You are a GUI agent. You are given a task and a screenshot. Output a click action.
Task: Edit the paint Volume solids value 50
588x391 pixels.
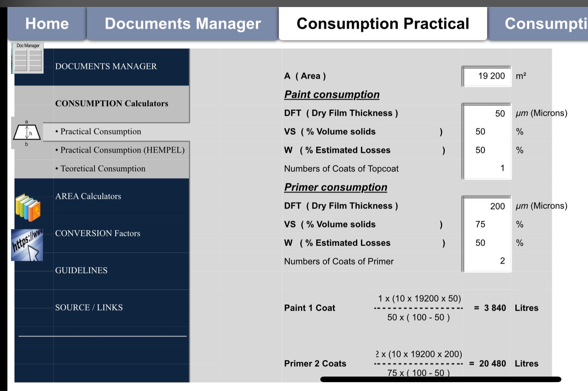[x=487, y=132]
